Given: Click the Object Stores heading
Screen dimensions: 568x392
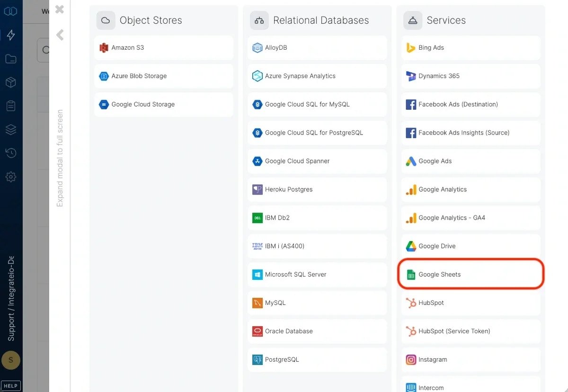Looking at the screenshot, I should pyautogui.click(x=151, y=20).
